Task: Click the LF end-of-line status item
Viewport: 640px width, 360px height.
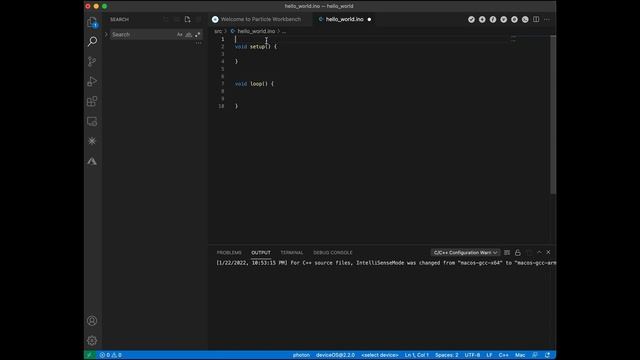Action: click(489, 355)
